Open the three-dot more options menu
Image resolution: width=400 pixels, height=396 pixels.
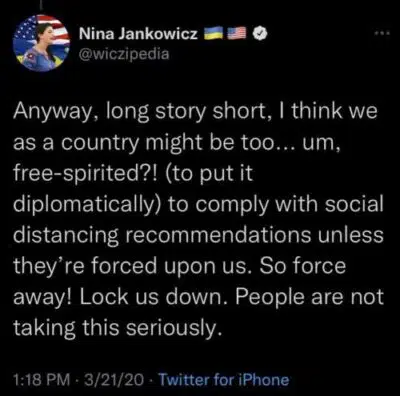coord(382,33)
